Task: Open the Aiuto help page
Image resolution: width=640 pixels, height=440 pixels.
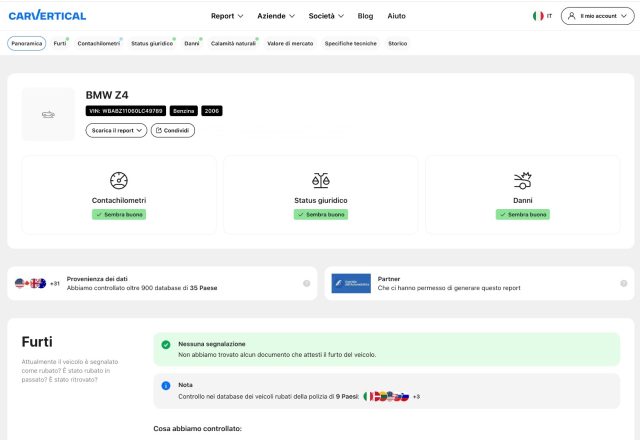Action: tap(396, 16)
